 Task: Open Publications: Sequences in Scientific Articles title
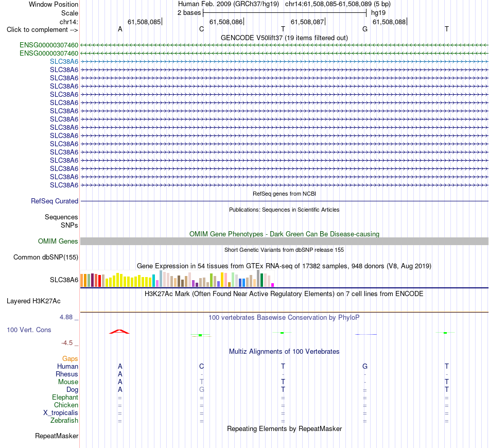coord(284,210)
